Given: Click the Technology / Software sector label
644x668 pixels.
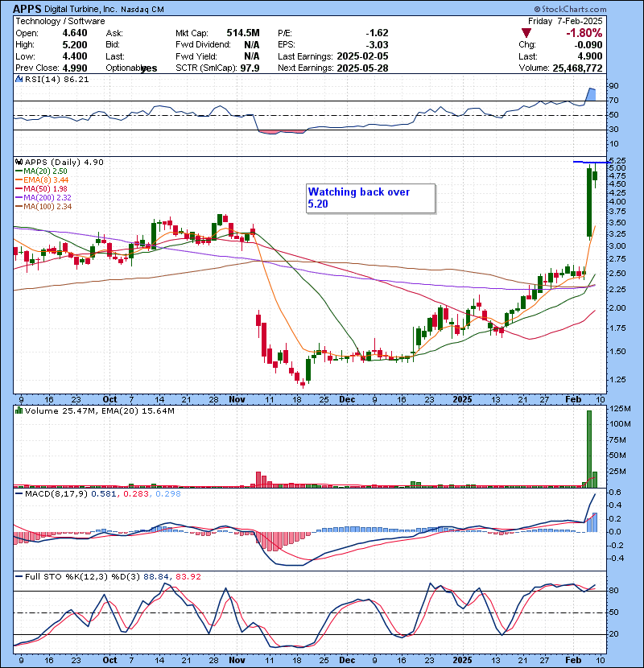Looking at the screenshot, I should [x=60, y=21].
